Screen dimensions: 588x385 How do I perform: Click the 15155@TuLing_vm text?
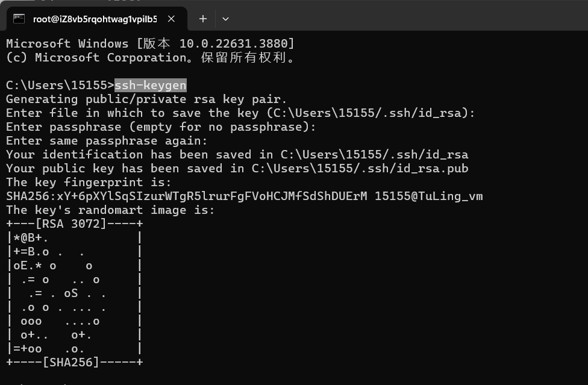[x=428, y=196]
